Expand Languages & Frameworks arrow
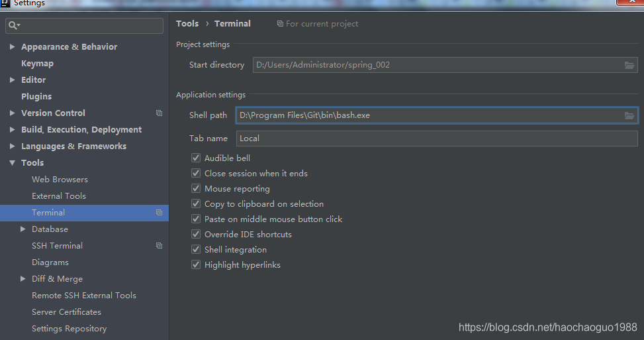 point(13,146)
